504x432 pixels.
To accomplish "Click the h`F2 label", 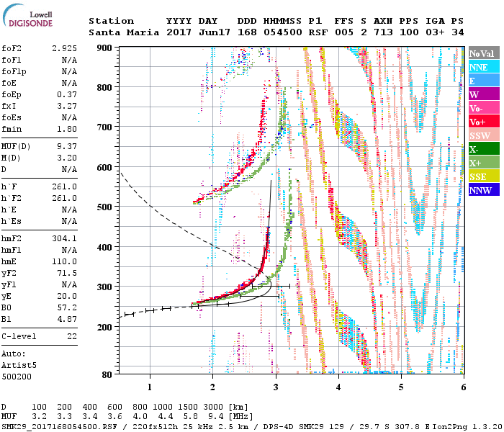I will coord(12,198).
